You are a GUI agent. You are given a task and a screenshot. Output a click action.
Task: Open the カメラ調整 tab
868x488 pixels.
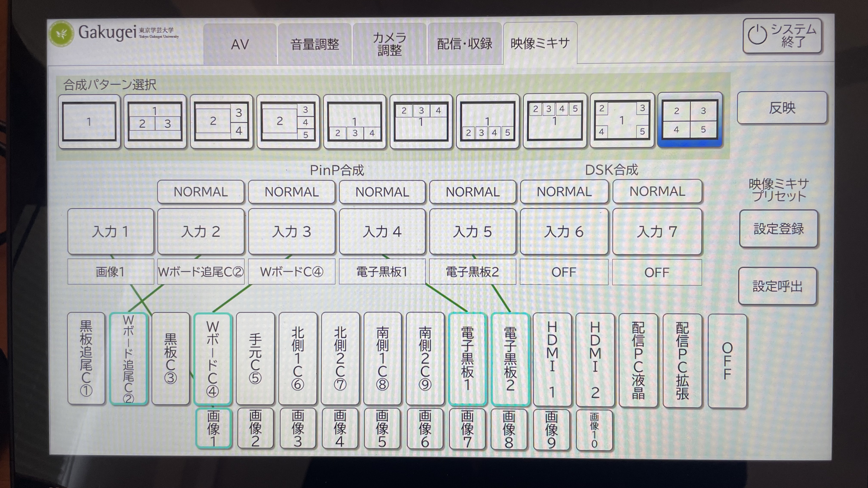389,44
